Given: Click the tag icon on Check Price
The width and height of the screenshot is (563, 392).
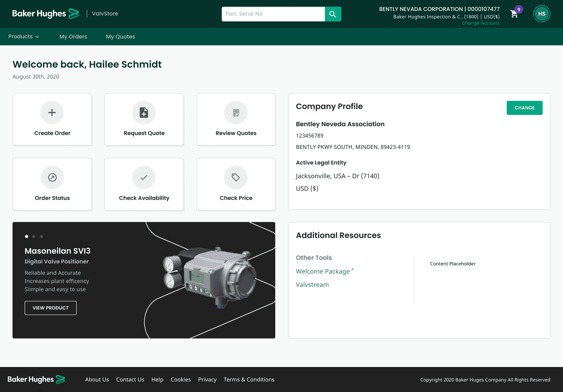Looking at the screenshot, I should pyautogui.click(x=236, y=177).
